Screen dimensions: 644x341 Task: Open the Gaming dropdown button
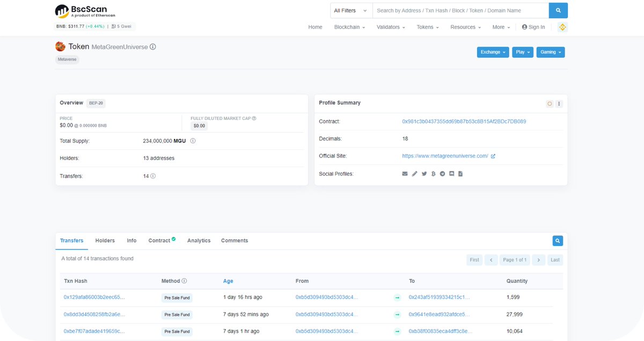click(x=551, y=52)
